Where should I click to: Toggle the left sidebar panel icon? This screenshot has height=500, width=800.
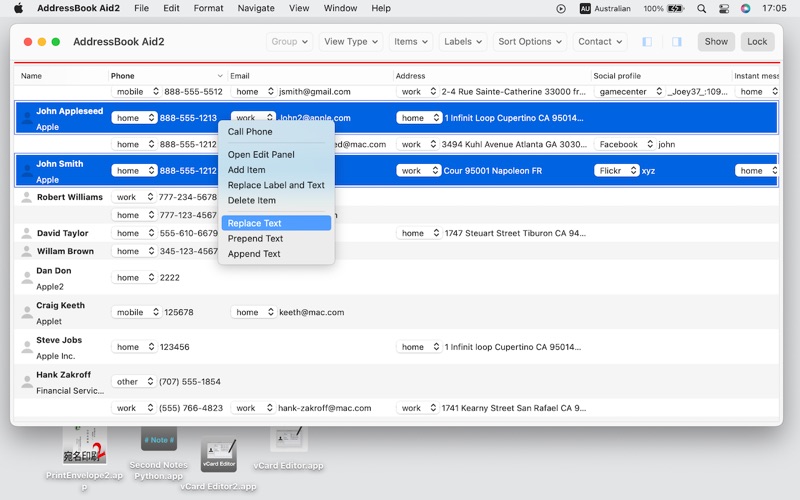click(x=647, y=42)
